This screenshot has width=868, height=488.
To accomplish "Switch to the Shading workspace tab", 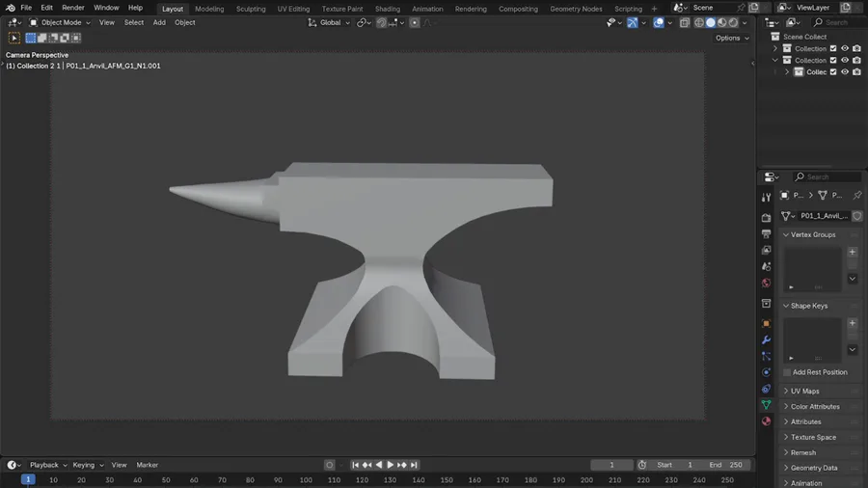I will (x=388, y=9).
